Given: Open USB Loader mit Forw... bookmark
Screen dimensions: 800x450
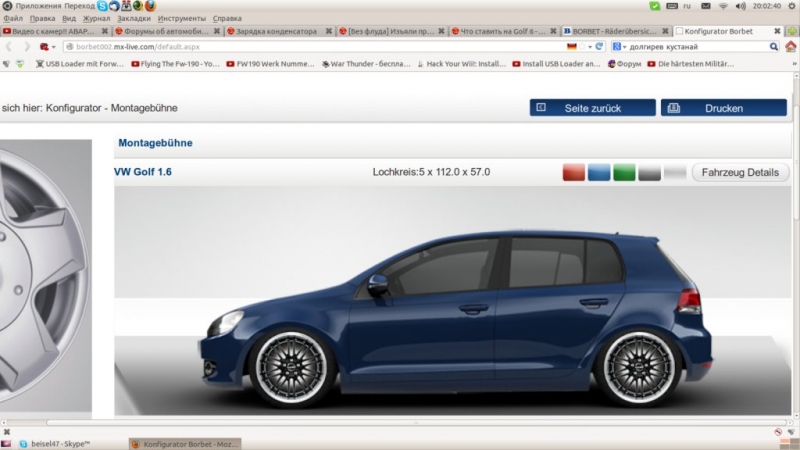Looking at the screenshot, I should pos(80,64).
